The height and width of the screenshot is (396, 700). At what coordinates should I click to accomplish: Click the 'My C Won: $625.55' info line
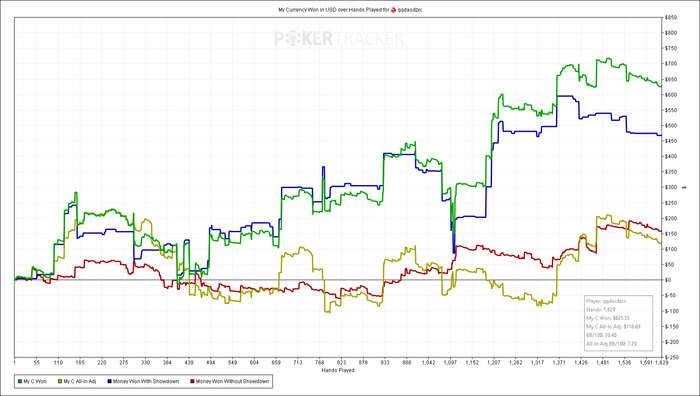pyautogui.click(x=608, y=318)
